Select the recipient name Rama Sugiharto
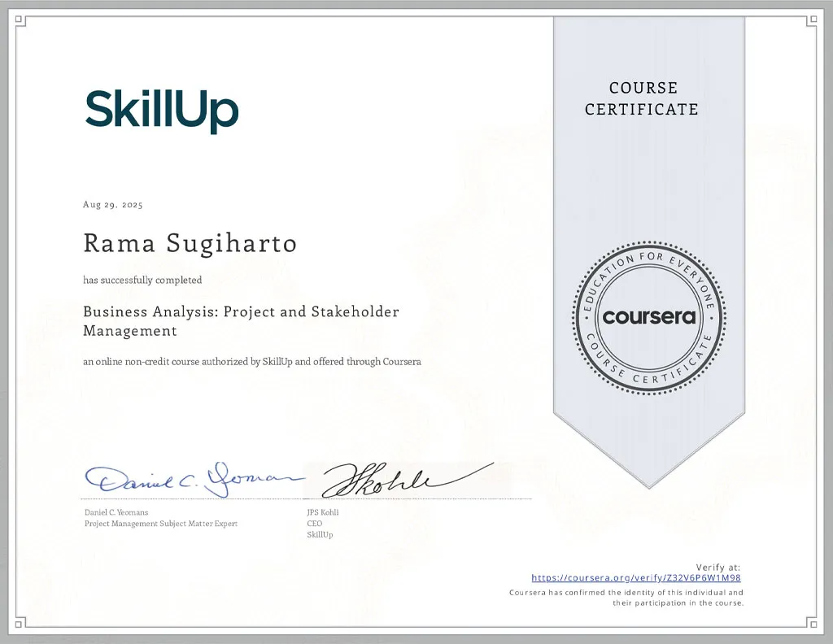This screenshot has height=644, width=833. click(x=190, y=243)
